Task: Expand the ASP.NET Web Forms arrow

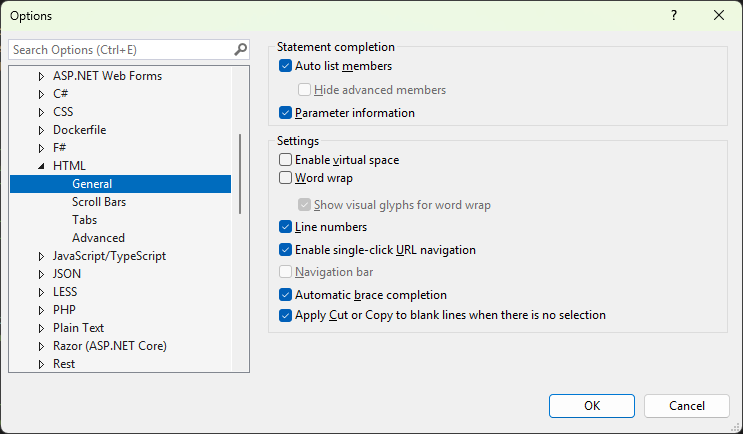Action: click(x=41, y=76)
